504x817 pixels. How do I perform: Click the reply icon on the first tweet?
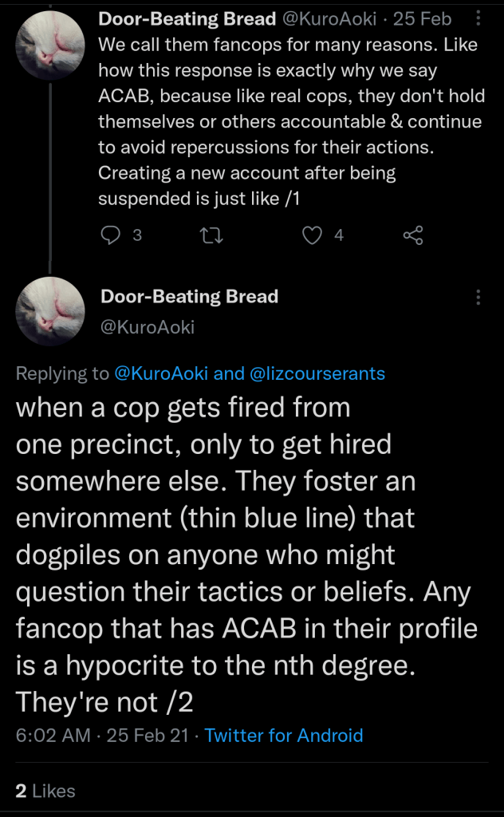click(x=112, y=235)
